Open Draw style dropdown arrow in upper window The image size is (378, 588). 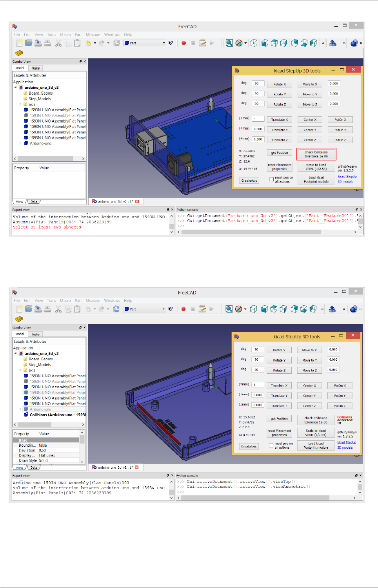(x=245, y=43)
